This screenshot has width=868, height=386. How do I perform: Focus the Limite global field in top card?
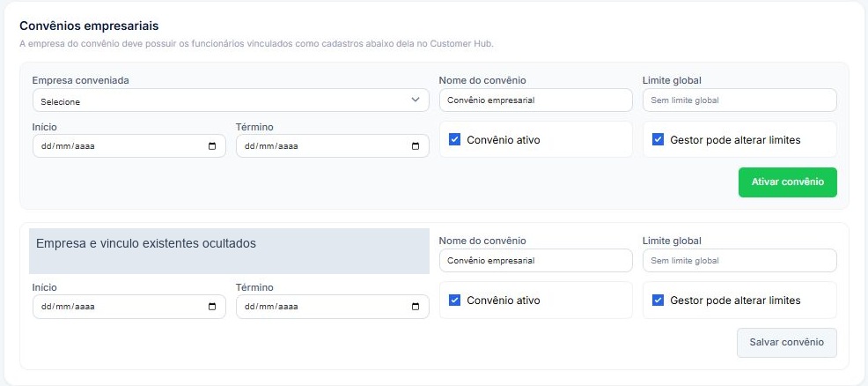pyautogui.click(x=739, y=100)
